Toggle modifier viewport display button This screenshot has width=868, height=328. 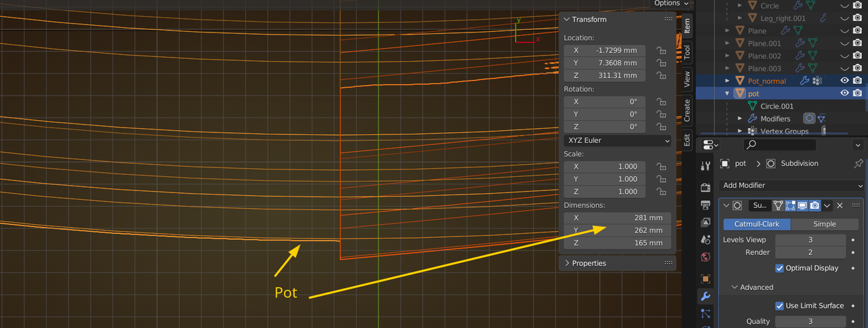pyautogui.click(x=802, y=205)
